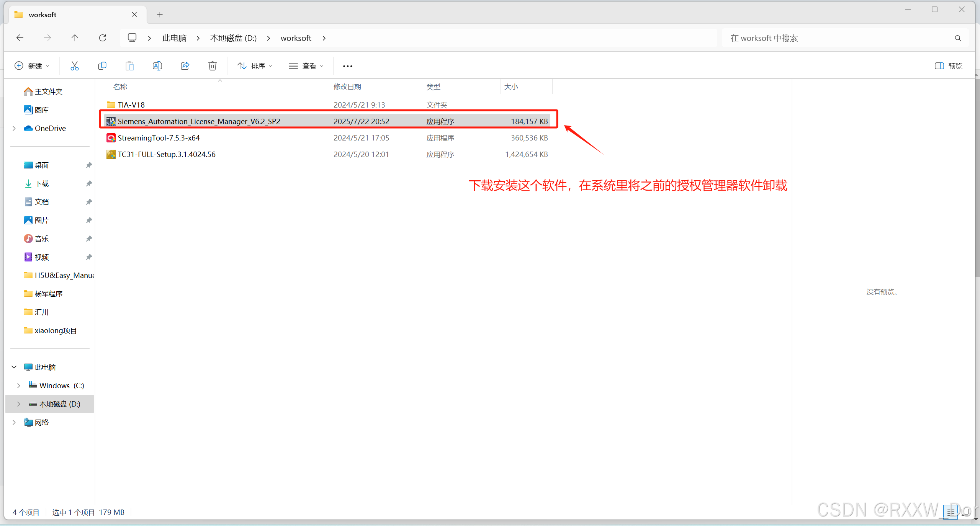
Task: Unpin 图片 with its pin icon
Action: (x=89, y=220)
